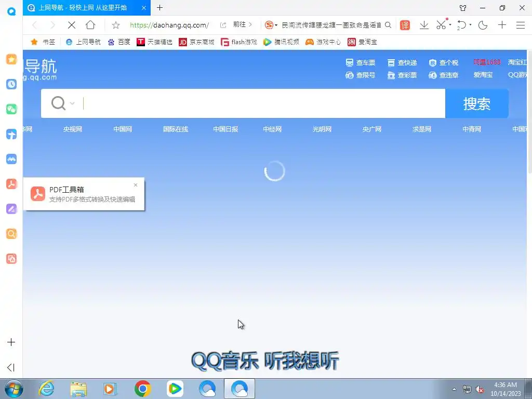Click the translate icon in the toolbar

(x=405, y=25)
